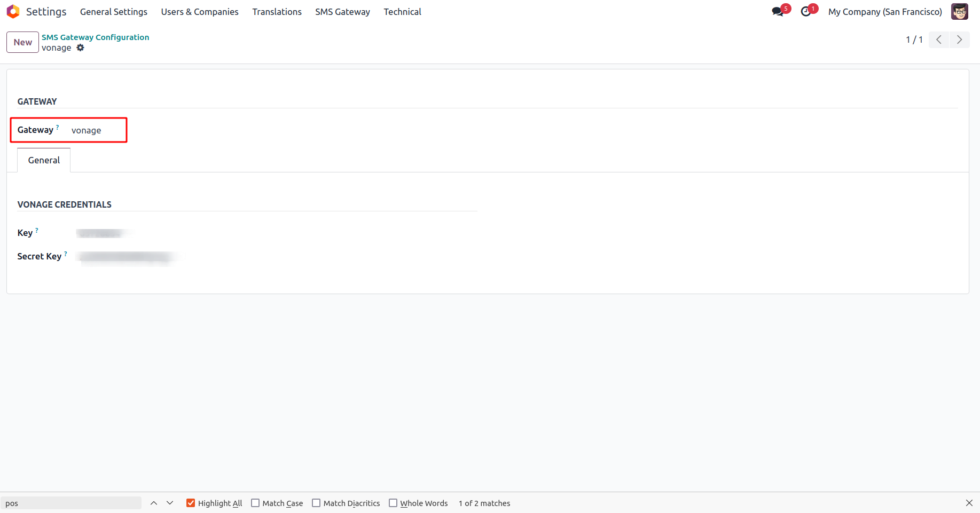
Task: Click the 1 of 2 matches text
Action: (484, 503)
